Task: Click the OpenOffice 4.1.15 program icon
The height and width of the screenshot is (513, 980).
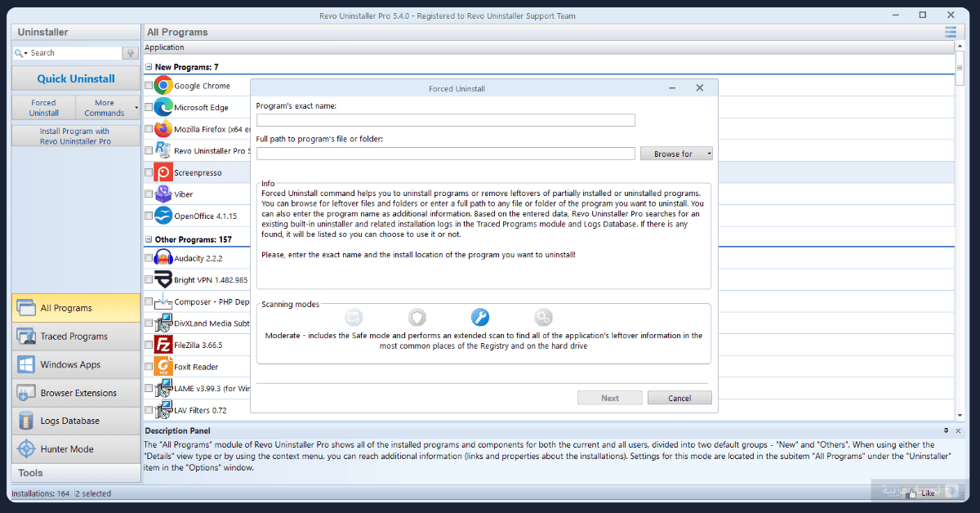Action: click(163, 216)
